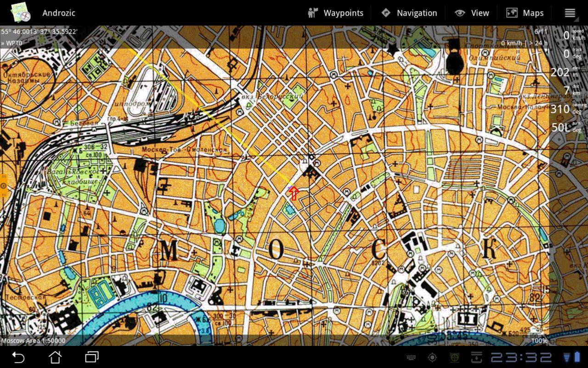The image size is (588, 368).
Task: Expand the overflow menu at top right
Action: [570, 13]
